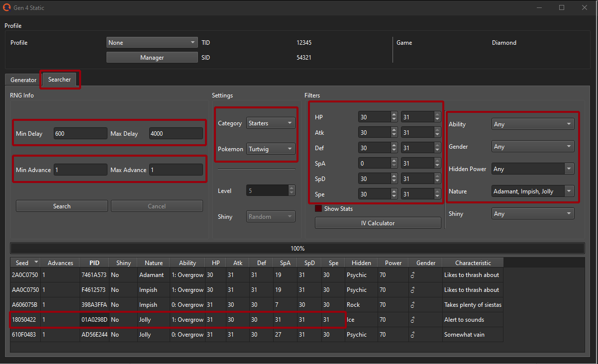Sort results by Advances column header
The height and width of the screenshot is (364, 598).
pos(60,263)
